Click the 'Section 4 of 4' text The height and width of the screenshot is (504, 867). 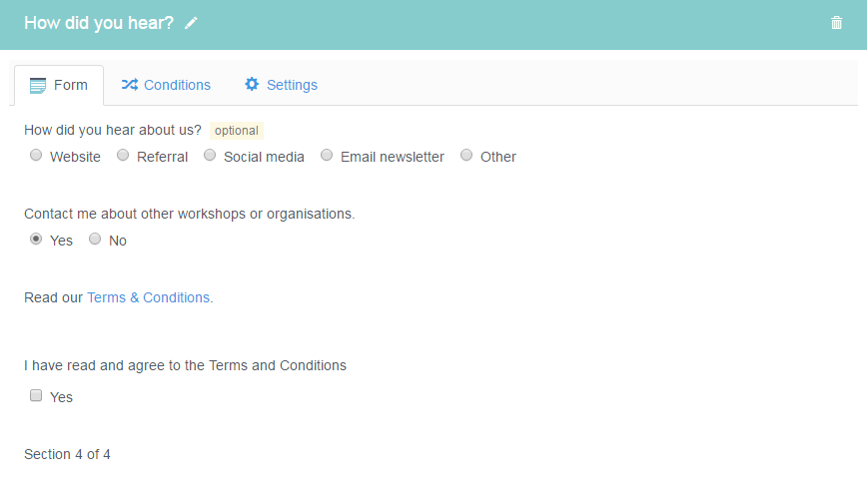[x=68, y=454]
